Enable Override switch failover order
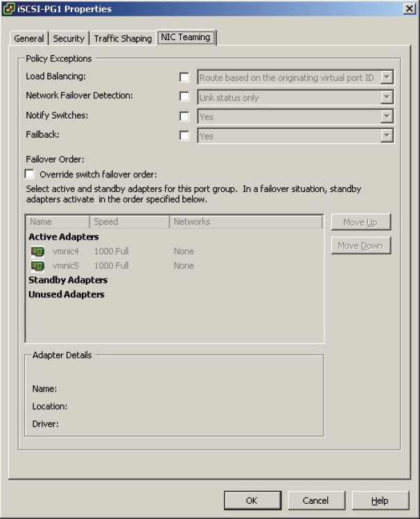Screen dimensions: 420x519 tap(30, 175)
